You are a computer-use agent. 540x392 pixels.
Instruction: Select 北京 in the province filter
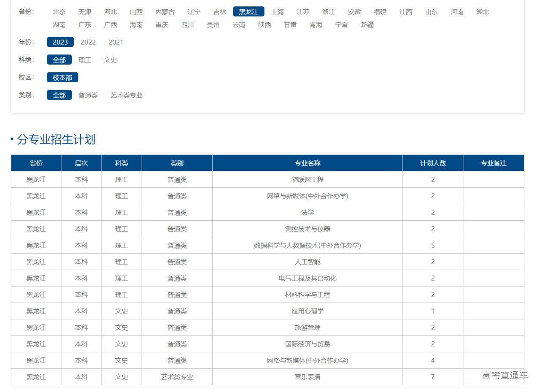[59, 12]
